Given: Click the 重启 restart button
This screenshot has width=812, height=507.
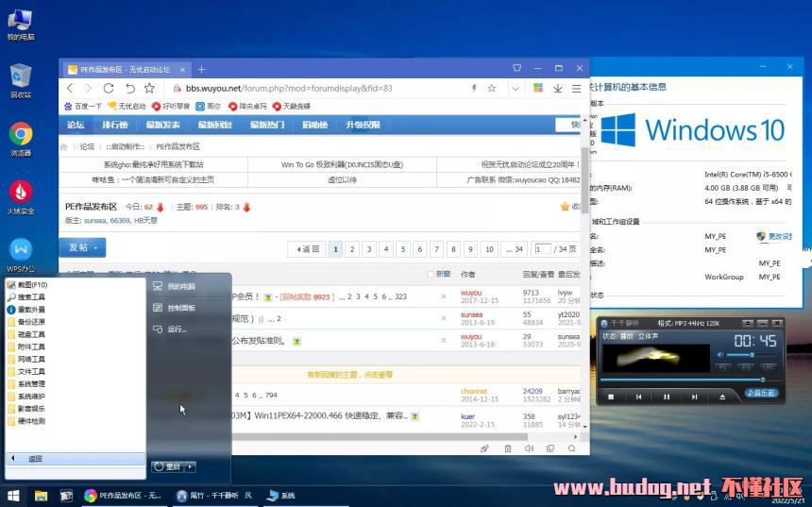Looking at the screenshot, I should tap(168, 466).
